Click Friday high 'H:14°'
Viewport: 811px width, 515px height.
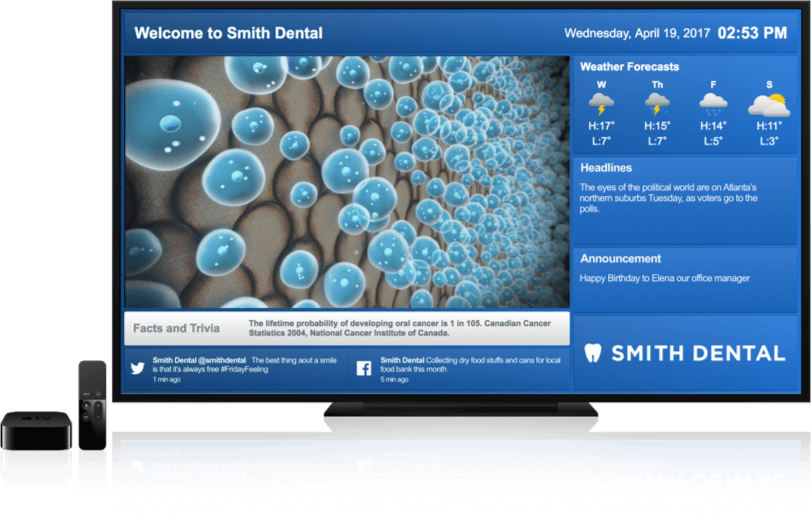(713, 126)
